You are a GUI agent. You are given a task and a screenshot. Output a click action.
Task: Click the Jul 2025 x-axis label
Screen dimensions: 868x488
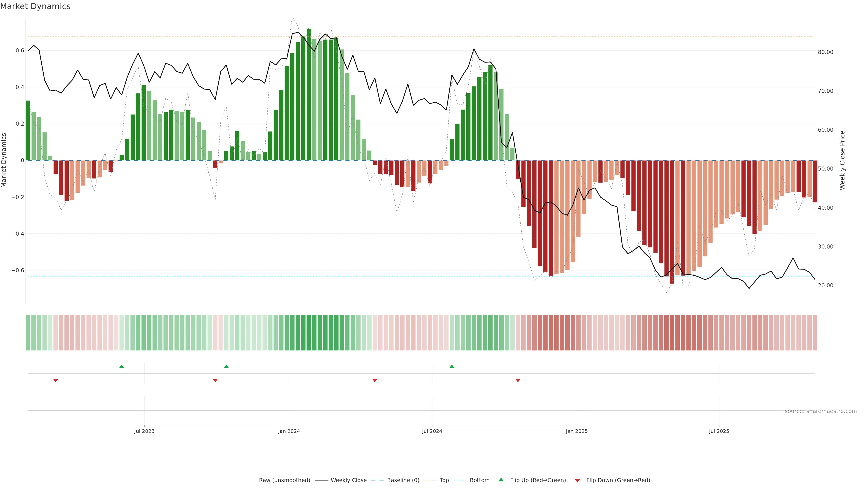[719, 431]
